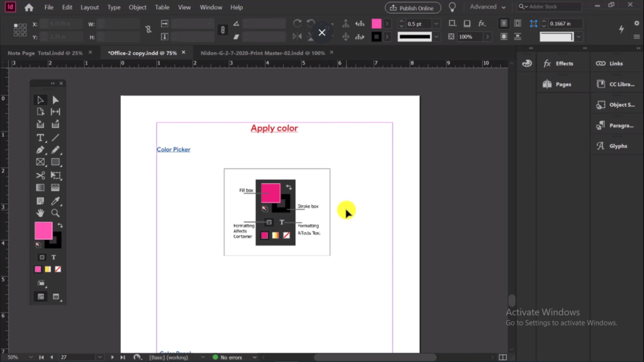This screenshot has width=644, height=362.
Task: Go to next page in status bar
Action: (112, 358)
